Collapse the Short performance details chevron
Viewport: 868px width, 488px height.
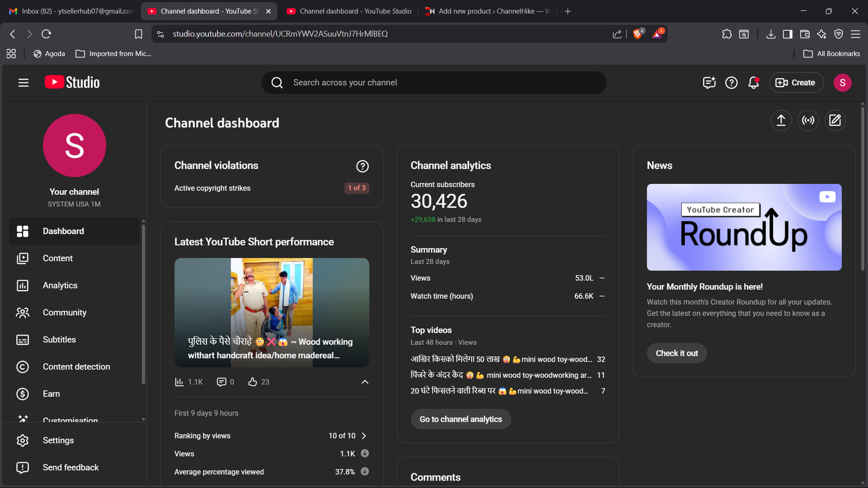365,382
